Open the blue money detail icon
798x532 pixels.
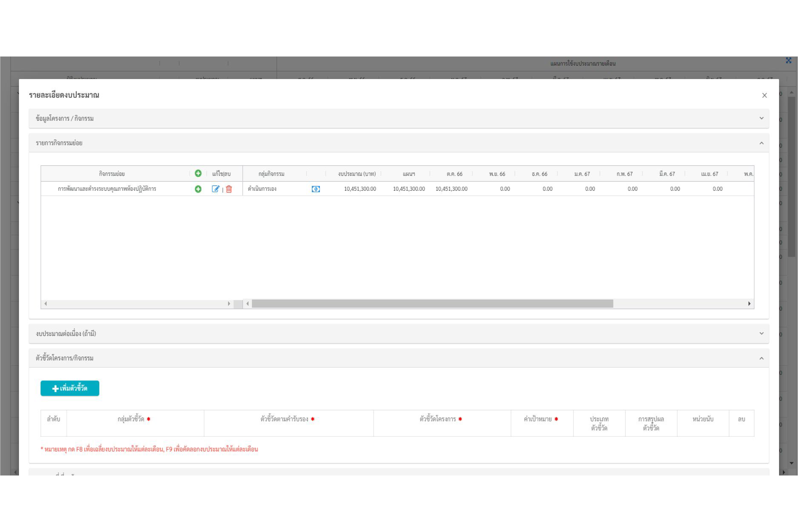(316, 189)
